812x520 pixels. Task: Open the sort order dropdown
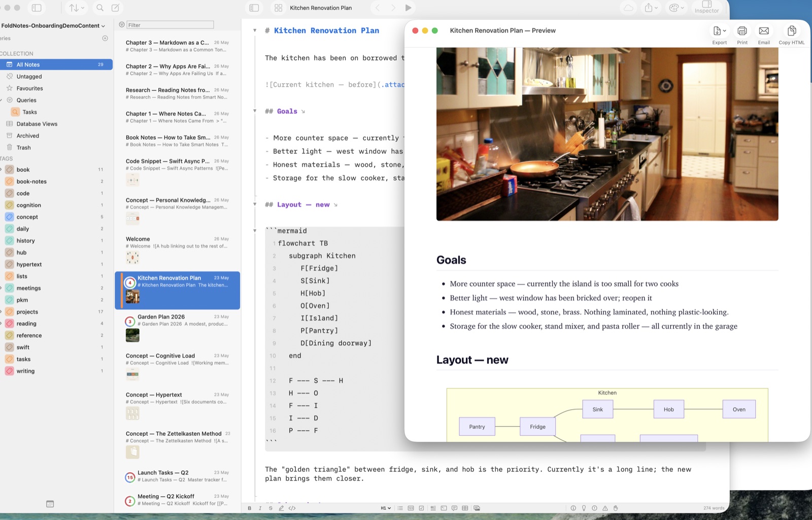pyautogui.click(x=77, y=8)
